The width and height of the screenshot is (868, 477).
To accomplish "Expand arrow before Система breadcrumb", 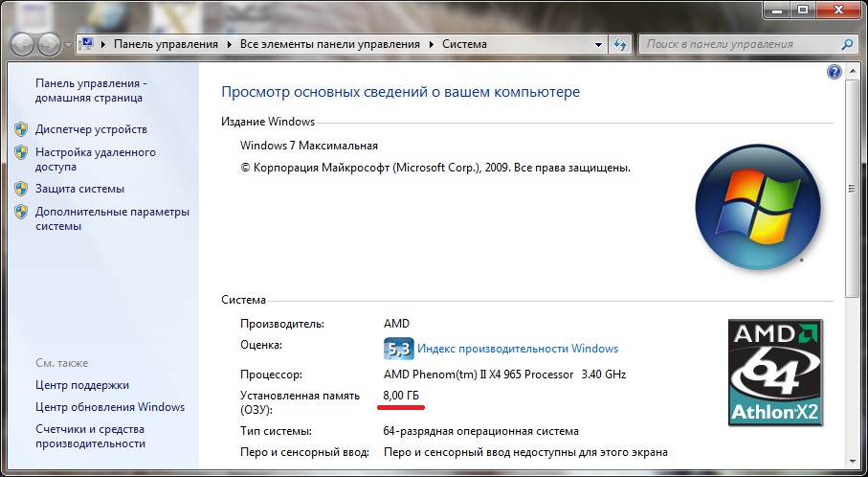I will (x=432, y=44).
